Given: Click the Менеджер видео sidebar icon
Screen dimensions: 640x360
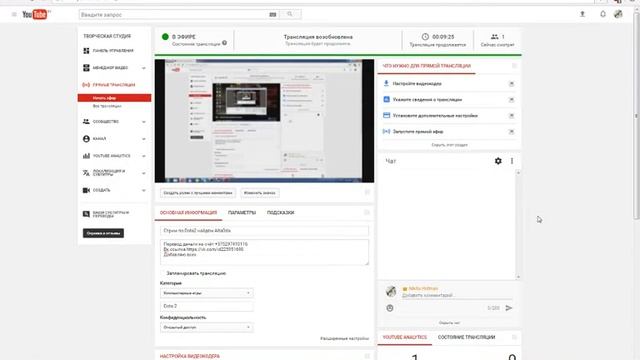Looking at the screenshot, I should (x=86, y=68).
